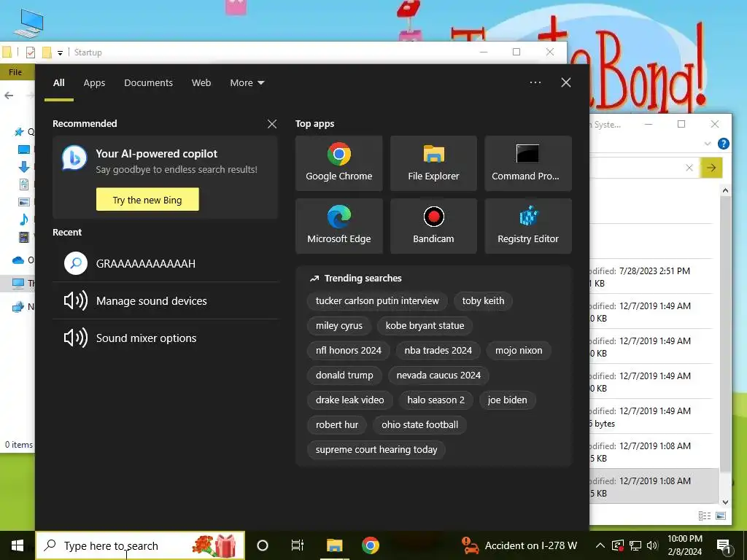Click the network tray icon

[x=635, y=545]
